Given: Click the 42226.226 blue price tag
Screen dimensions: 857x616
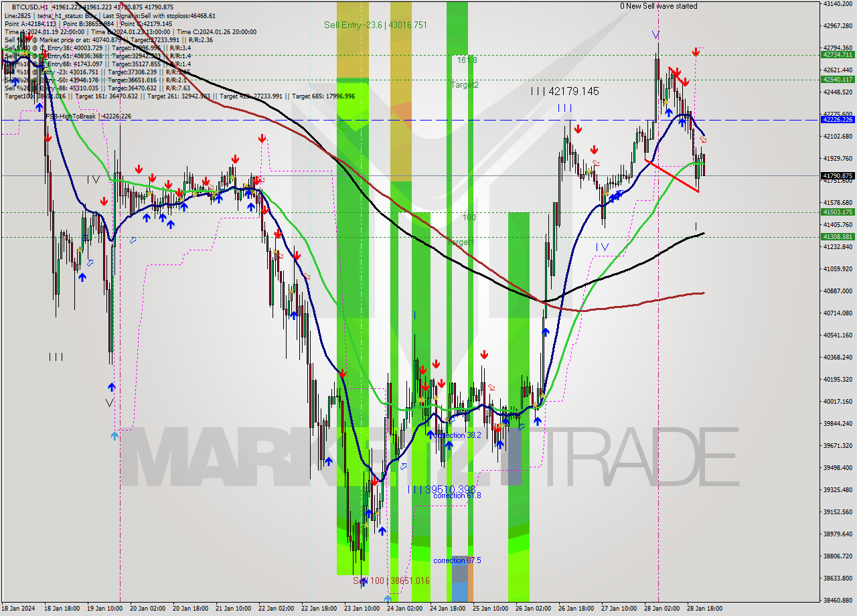Looking at the screenshot, I should (x=837, y=119).
